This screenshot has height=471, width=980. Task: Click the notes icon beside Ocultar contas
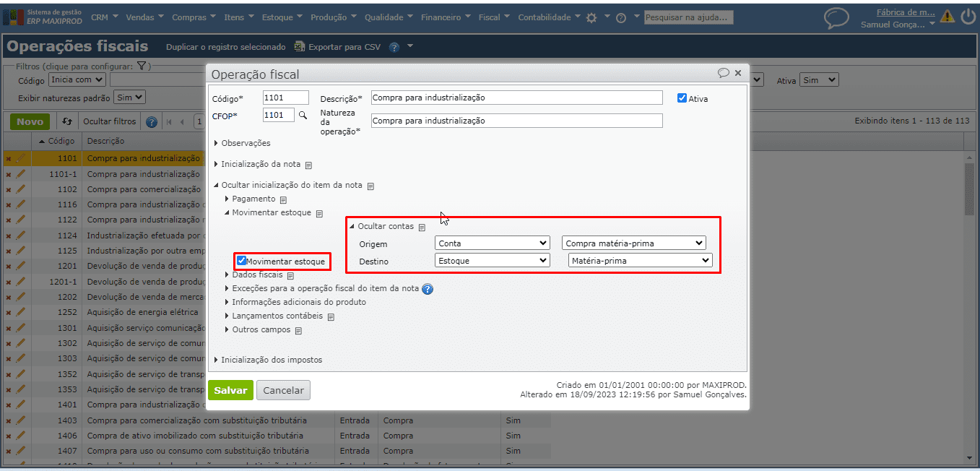[422, 227]
